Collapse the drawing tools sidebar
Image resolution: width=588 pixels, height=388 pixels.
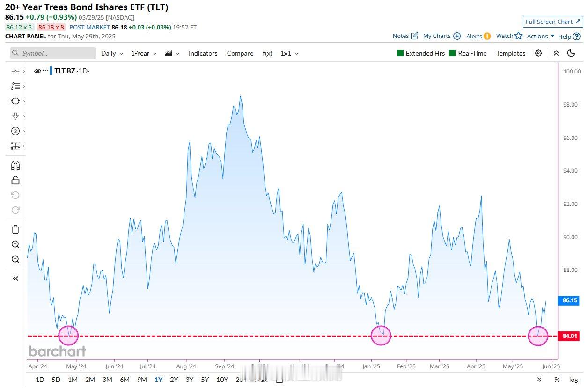tap(15, 278)
